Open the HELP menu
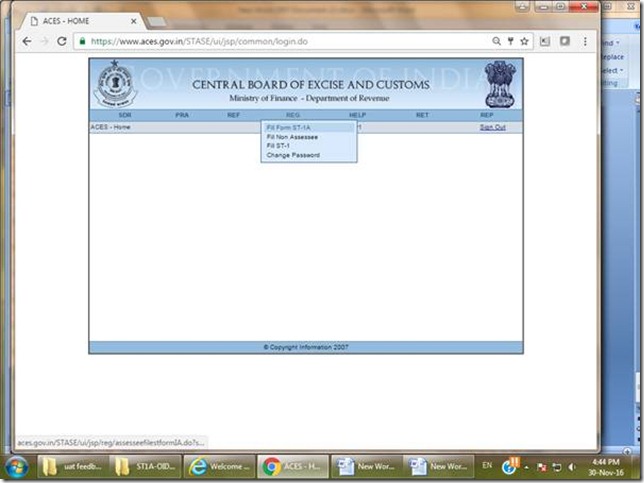The width and height of the screenshot is (644, 483). [x=357, y=115]
